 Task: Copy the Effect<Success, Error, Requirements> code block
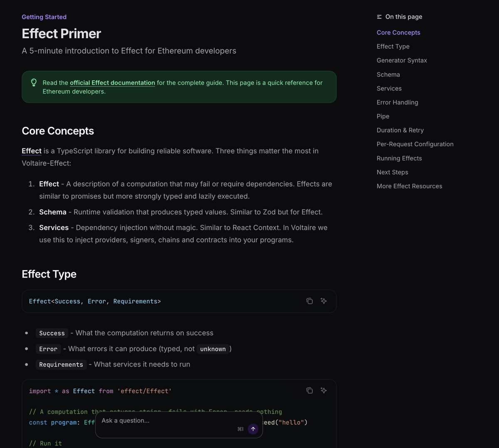pyautogui.click(x=309, y=301)
